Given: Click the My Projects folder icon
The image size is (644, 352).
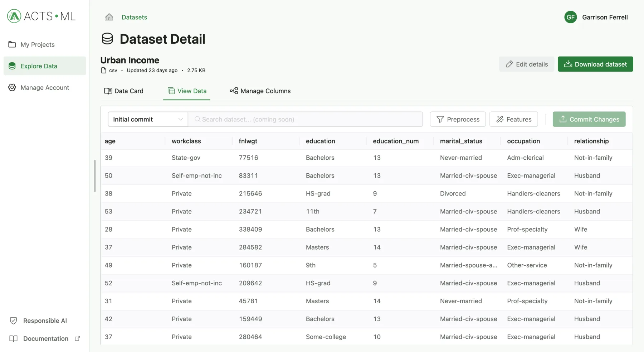Looking at the screenshot, I should (12, 44).
